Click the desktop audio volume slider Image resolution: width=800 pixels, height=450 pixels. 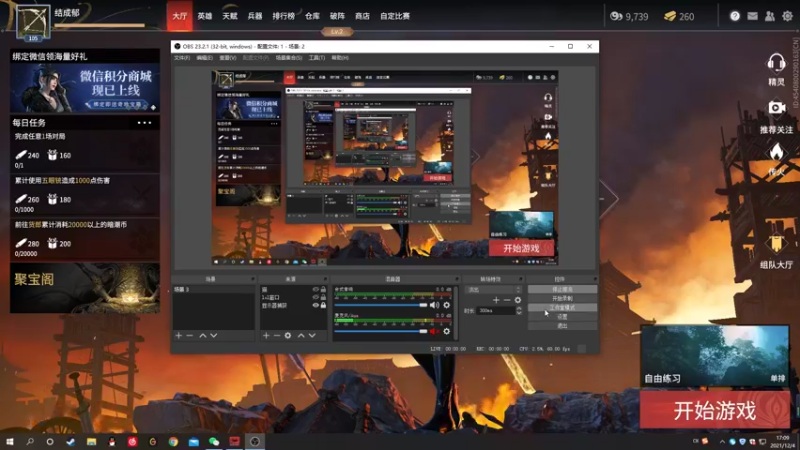point(381,305)
